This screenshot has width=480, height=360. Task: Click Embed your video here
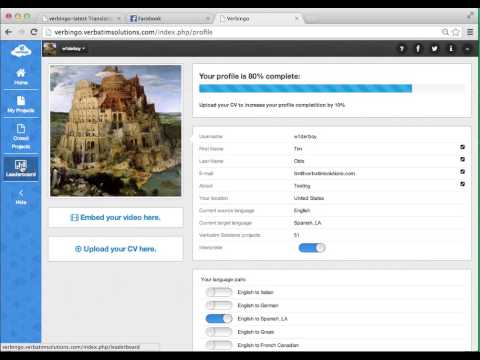coord(116,217)
